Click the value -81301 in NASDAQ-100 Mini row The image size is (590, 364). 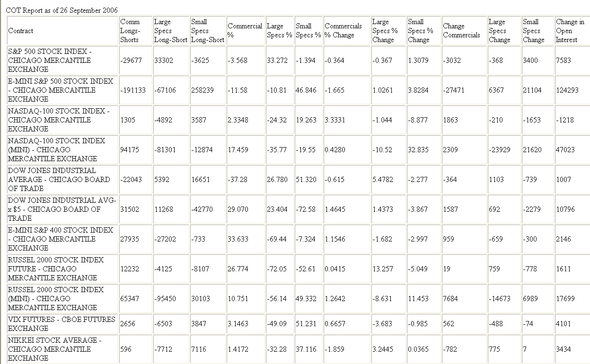click(165, 150)
